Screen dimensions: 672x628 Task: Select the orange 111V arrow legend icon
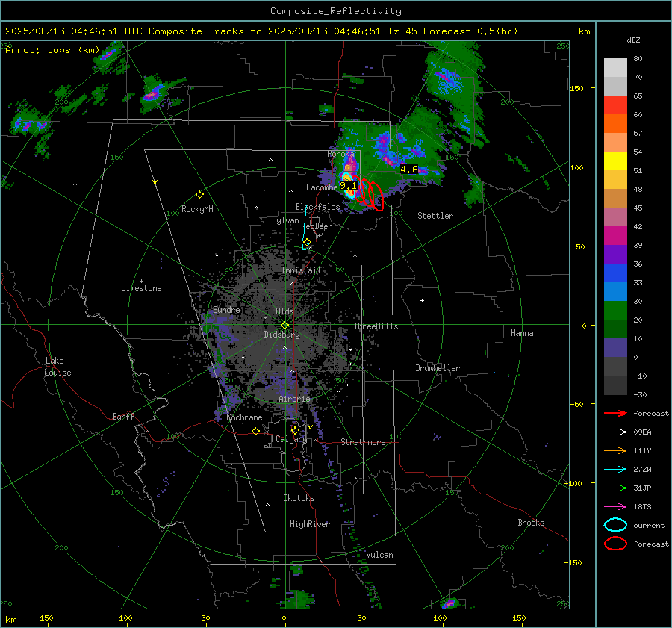click(x=615, y=450)
